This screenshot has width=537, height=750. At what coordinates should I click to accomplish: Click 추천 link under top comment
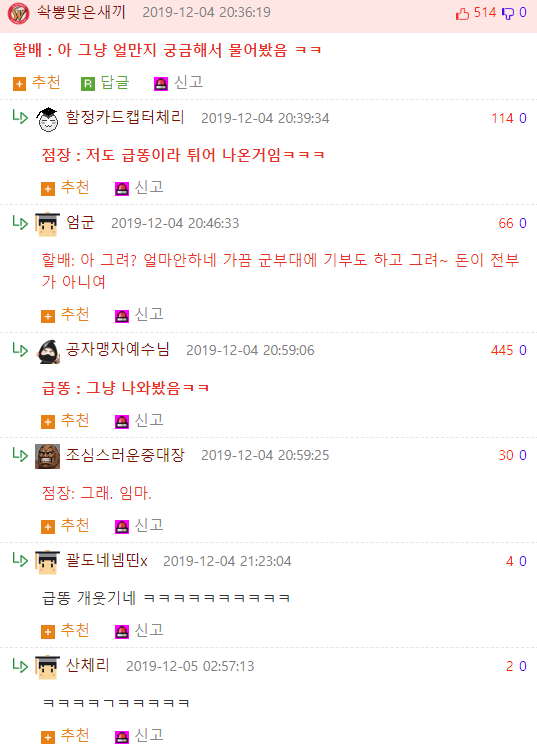tap(46, 83)
